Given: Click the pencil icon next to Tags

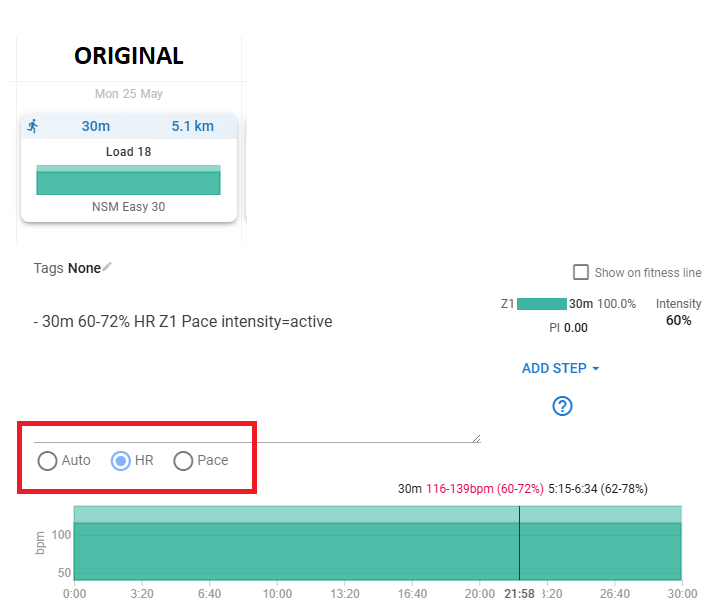Looking at the screenshot, I should click(x=108, y=267).
